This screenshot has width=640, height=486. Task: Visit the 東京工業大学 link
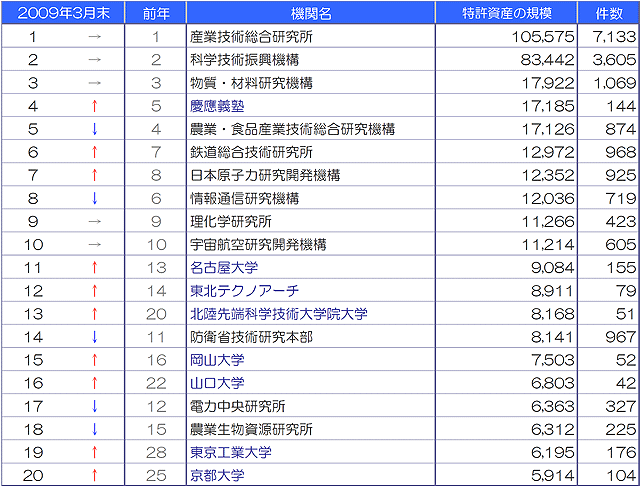(x=230, y=452)
